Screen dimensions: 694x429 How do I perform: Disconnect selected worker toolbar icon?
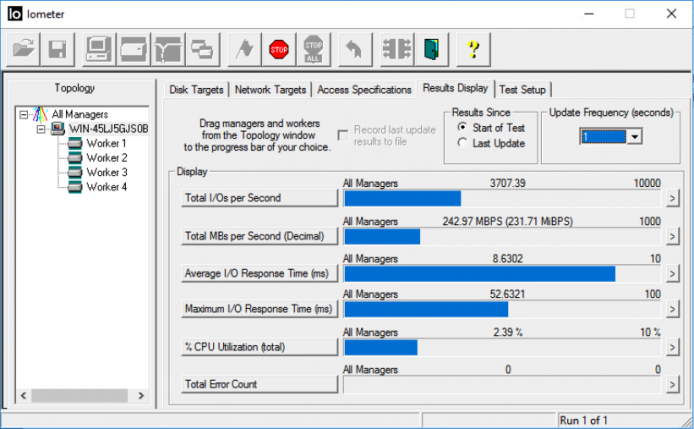tap(397, 49)
